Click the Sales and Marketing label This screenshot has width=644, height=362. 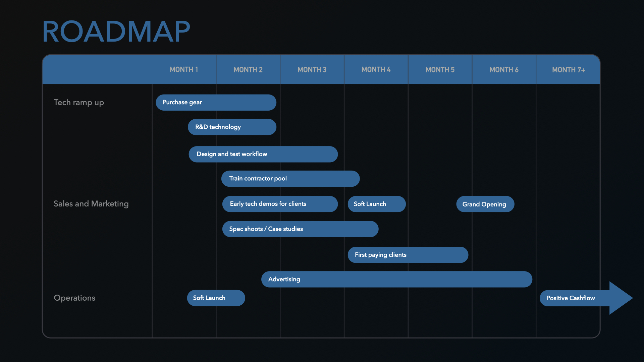coord(91,204)
